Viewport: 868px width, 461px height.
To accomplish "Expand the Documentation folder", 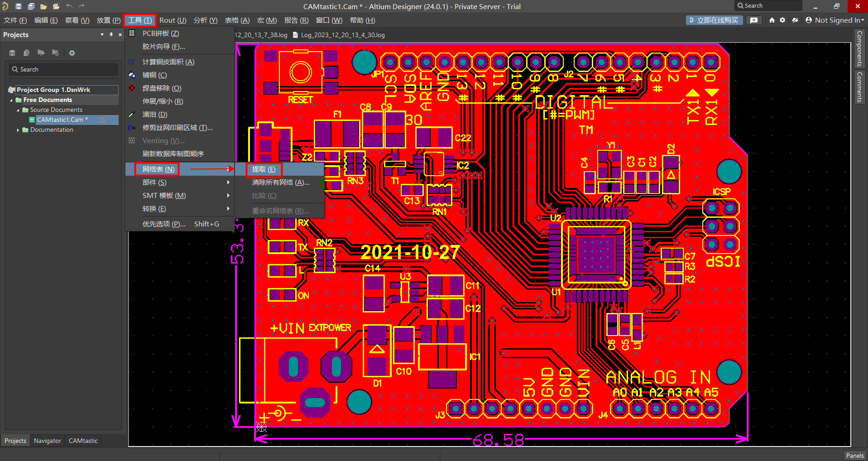I will tap(18, 130).
